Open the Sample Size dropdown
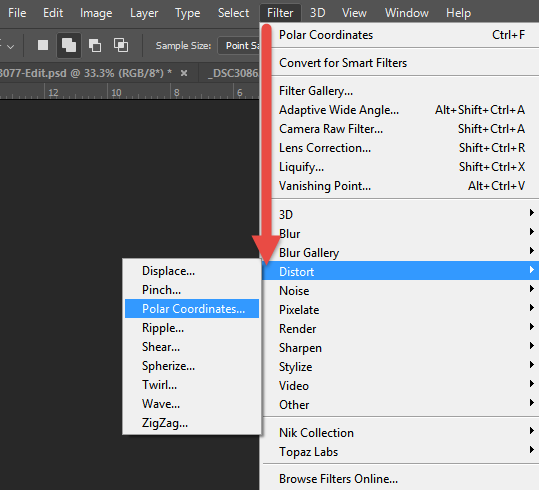Viewport: 539px width, 490px height. [x=239, y=46]
